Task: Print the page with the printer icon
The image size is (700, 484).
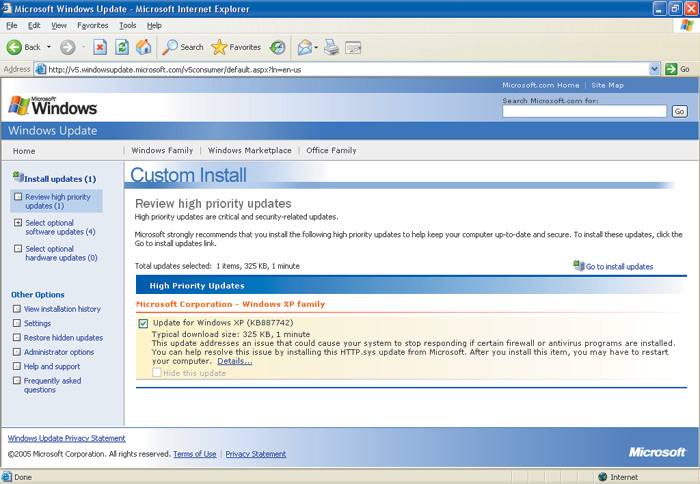Action: coord(332,47)
